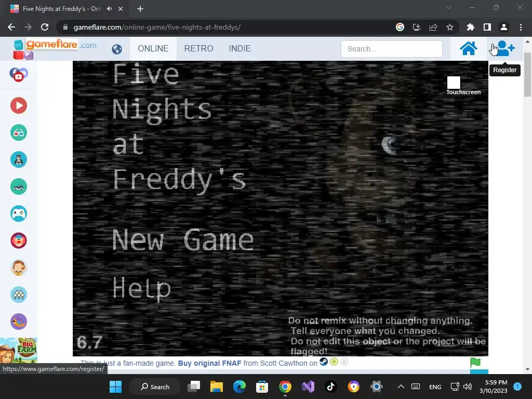Switch to the RETRO games tab
Screen dimensions: 532x399
[199, 48]
